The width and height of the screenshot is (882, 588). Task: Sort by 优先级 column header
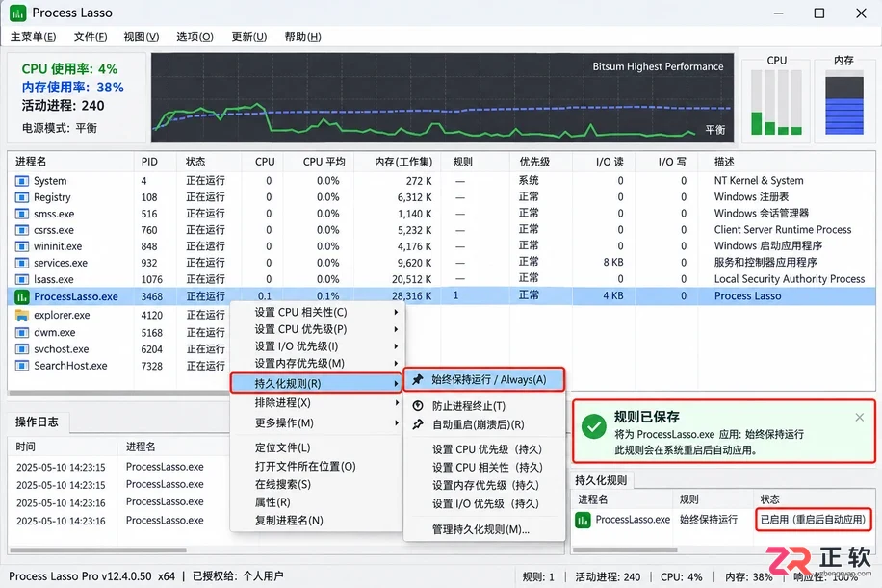click(x=540, y=162)
